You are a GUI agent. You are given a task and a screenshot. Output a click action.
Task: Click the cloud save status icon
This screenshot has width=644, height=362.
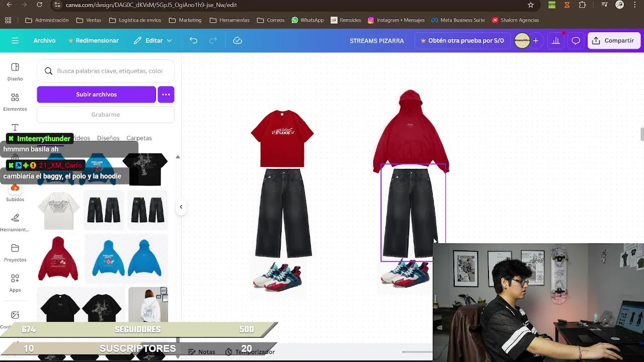[x=237, y=41]
